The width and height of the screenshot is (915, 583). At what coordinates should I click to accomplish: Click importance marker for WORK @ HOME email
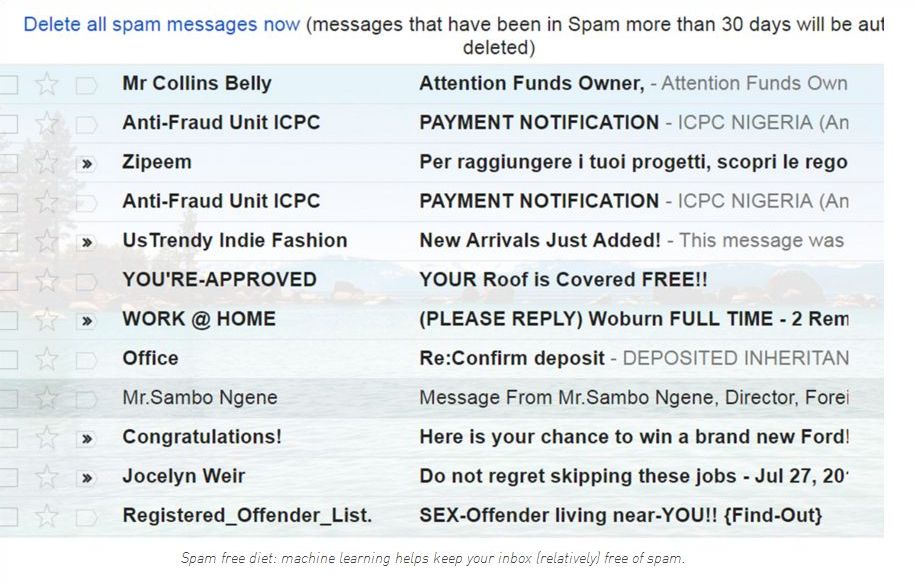(x=86, y=321)
